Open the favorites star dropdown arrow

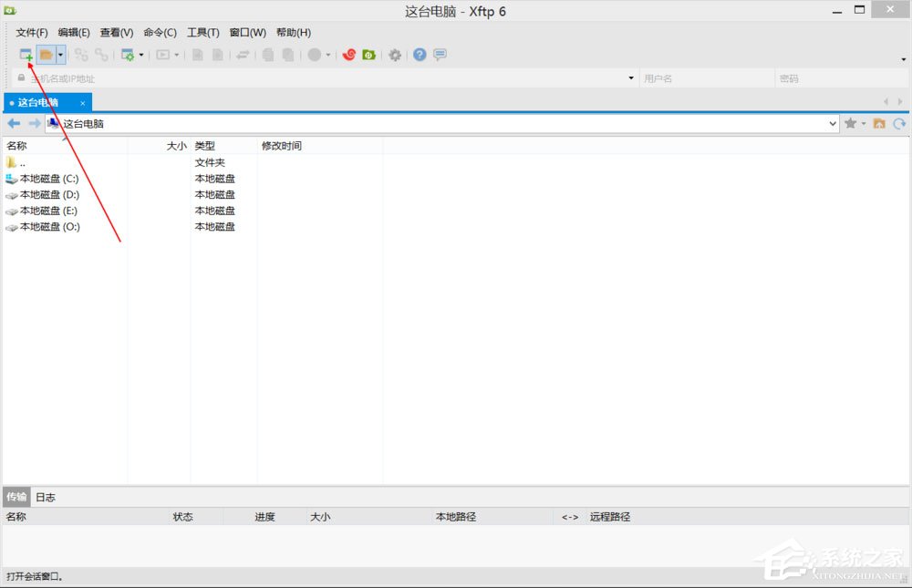click(x=862, y=123)
